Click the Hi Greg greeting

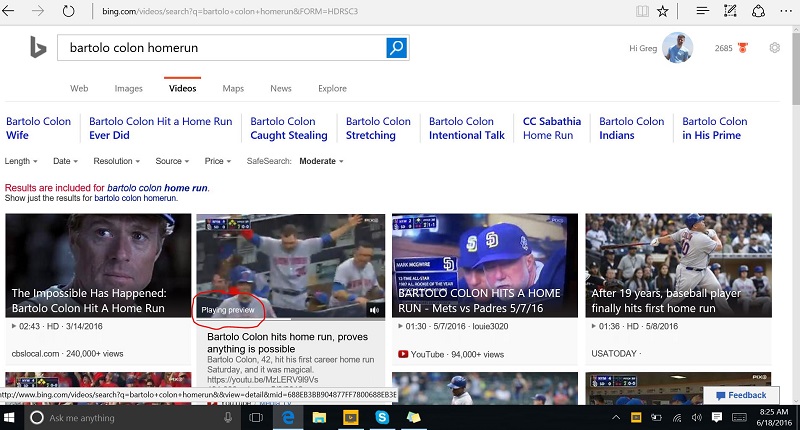[643, 48]
